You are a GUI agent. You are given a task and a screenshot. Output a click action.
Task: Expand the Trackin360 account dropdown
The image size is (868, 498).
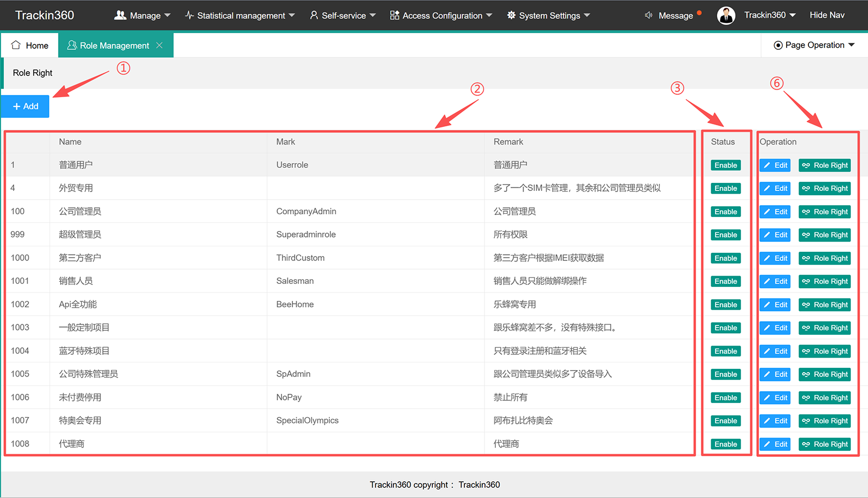[770, 15]
